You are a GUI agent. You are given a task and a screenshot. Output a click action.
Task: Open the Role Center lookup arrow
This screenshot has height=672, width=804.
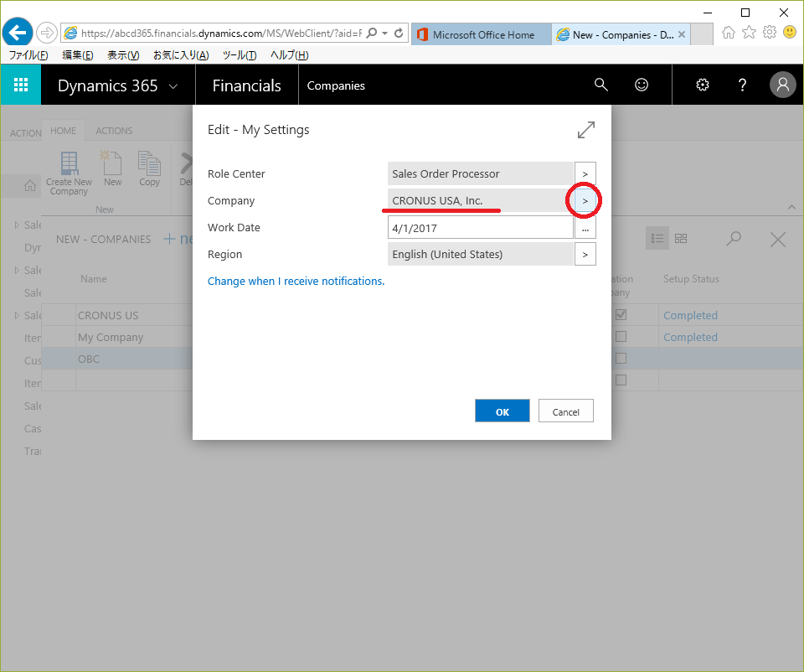(585, 174)
